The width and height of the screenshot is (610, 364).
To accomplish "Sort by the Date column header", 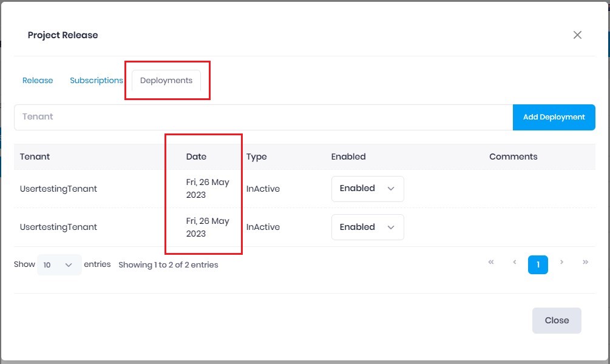I will pos(196,157).
